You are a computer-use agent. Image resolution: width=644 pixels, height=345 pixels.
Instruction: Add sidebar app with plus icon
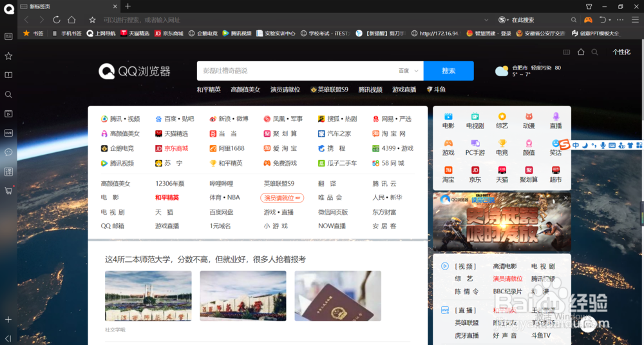(8, 319)
